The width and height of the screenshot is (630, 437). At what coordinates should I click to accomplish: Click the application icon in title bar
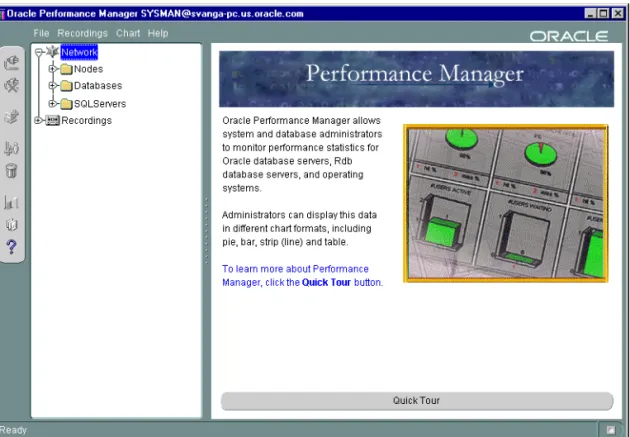point(2,14)
